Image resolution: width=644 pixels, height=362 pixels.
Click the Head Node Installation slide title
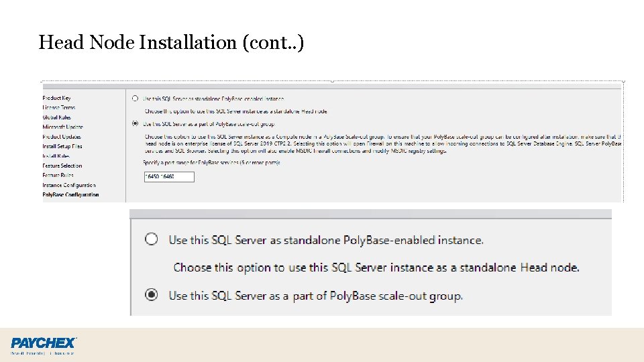click(171, 42)
